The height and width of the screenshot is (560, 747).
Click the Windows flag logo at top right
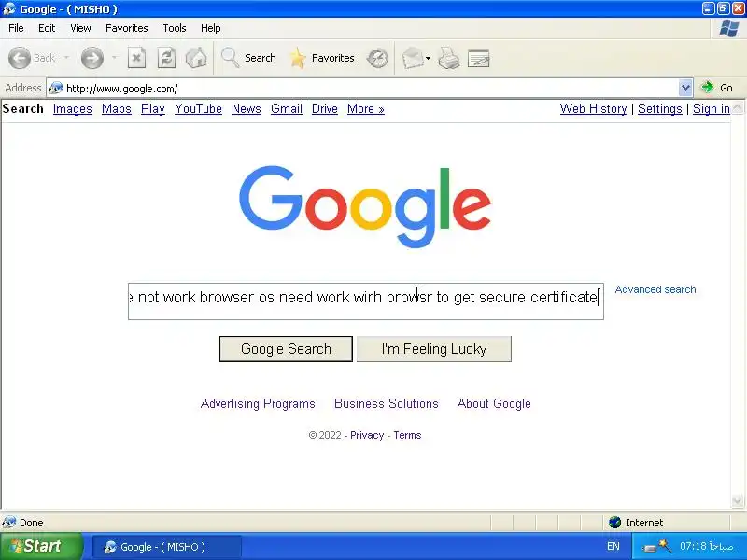(x=729, y=28)
